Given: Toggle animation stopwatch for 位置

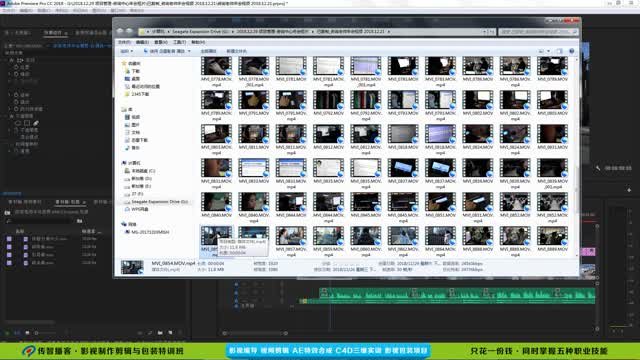Looking at the screenshot, I should pyautogui.click(x=17, y=67).
